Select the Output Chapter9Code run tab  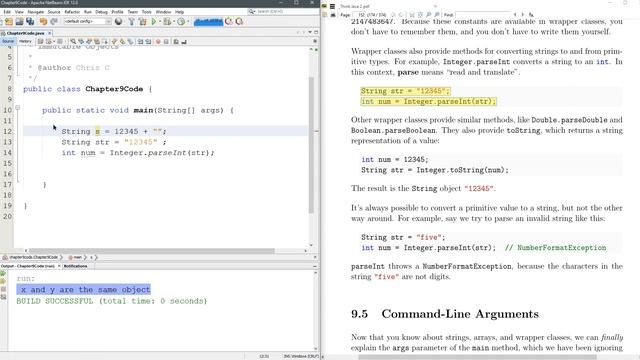tap(27, 266)
